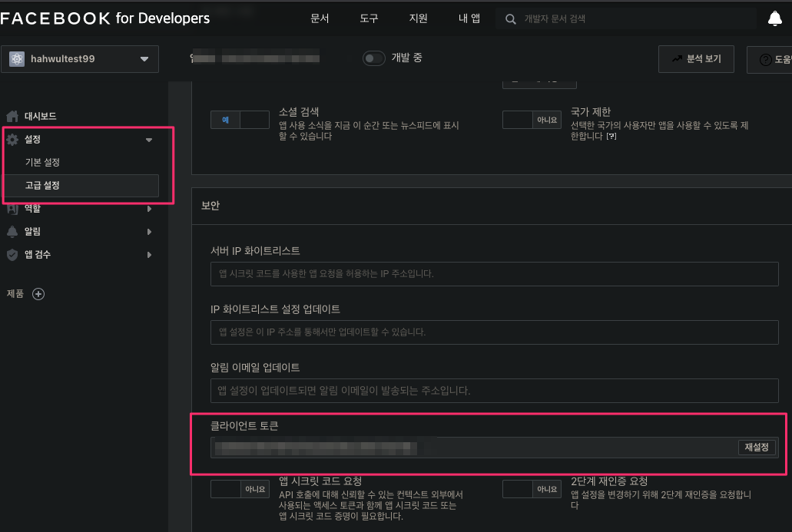Viewport: 792px width, 532px height.
Task: Open the 지원 menu in header
Action: pyautogui.click(x=418, y=18)
